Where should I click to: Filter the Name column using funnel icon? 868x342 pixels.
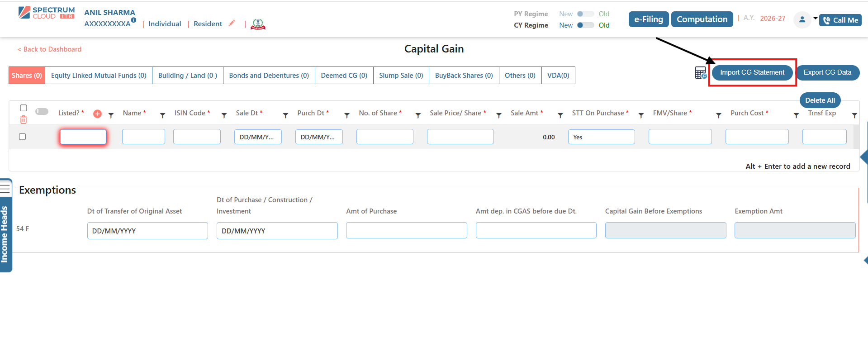(162, 116)
